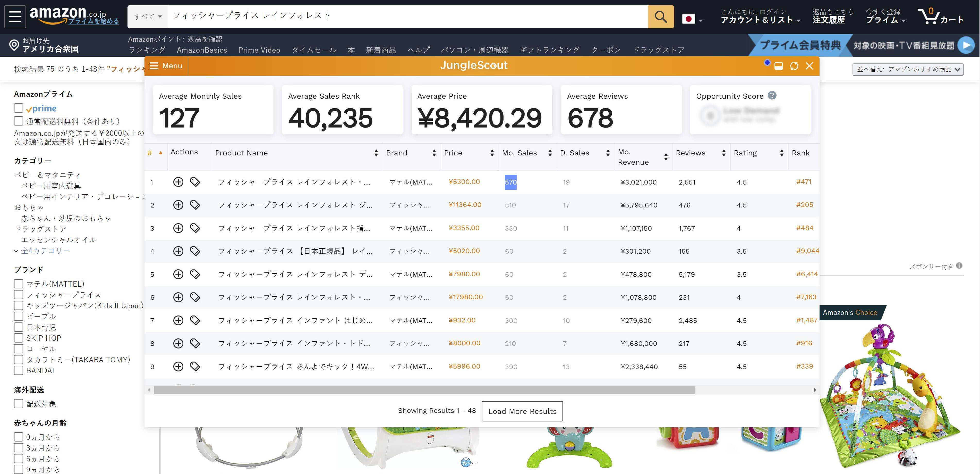Add row 2 product to tracker
Viewport: 980px width, 474px height.
tap(178, 205)
